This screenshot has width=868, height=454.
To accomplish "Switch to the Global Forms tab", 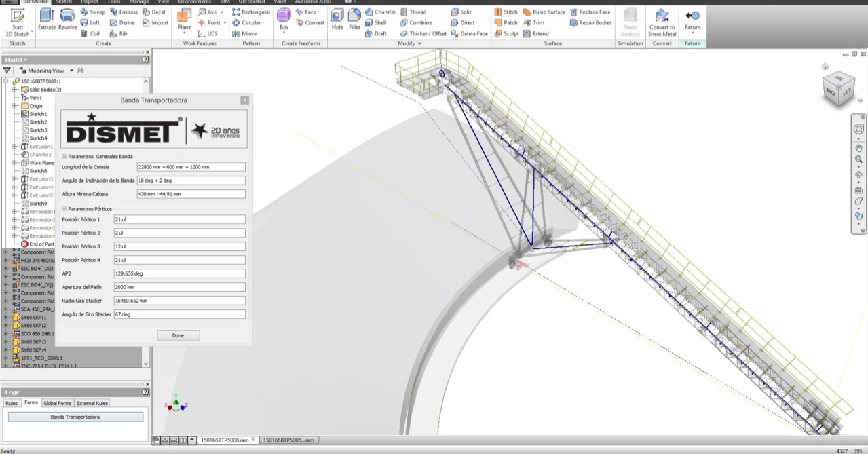I will (57, 403).
